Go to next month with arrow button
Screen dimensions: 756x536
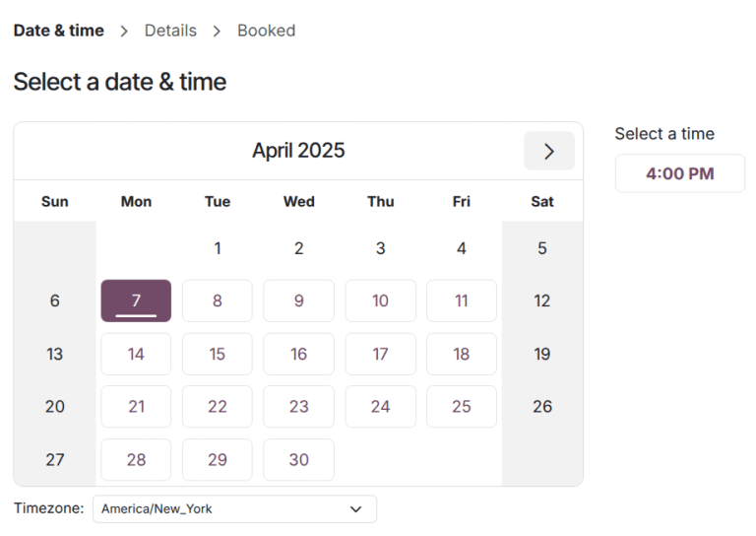[548, 151]
